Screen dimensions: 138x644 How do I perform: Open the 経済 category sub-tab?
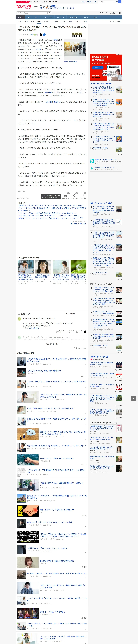point(39,21)
